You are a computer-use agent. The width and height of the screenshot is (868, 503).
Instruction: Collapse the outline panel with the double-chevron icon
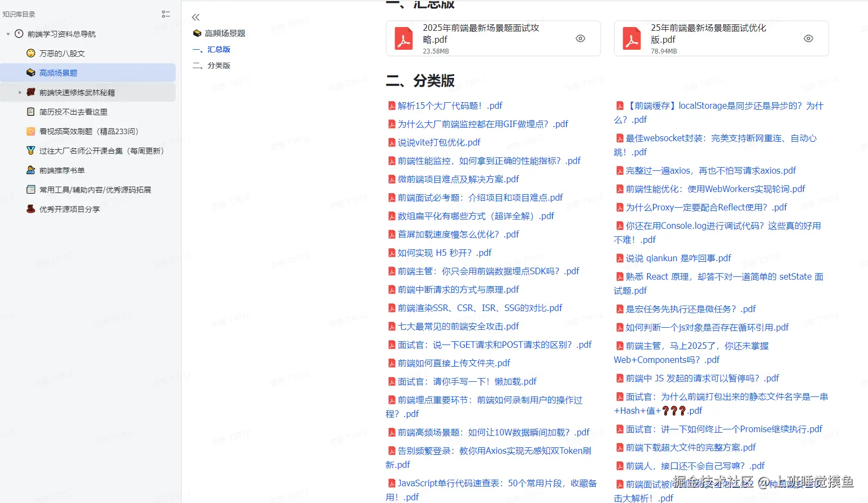(196, 17)
